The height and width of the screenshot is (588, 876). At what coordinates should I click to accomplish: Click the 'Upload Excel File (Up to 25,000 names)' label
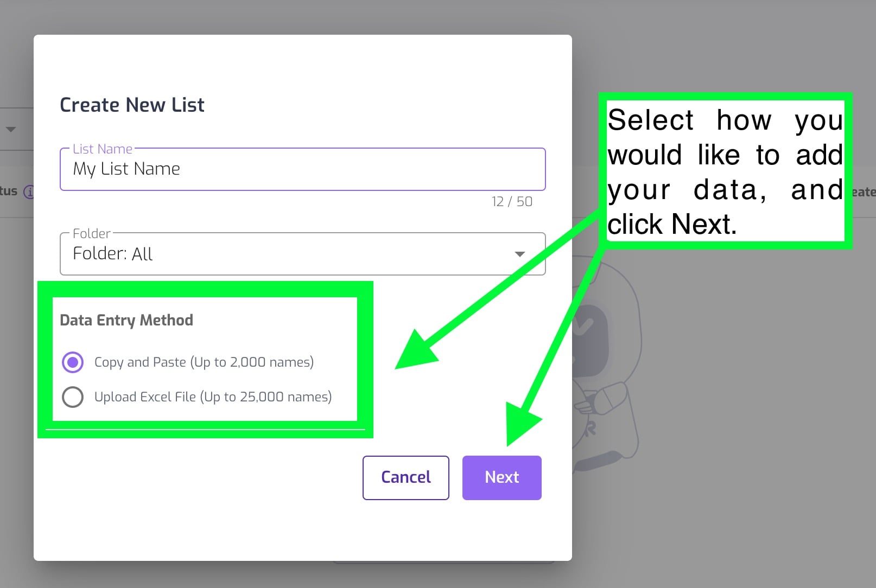pos(213,397)
